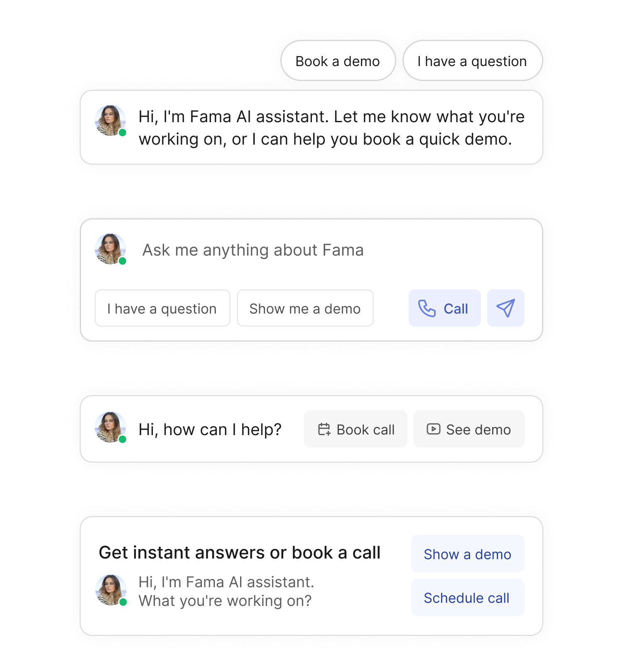Image resolution: width=623 pixels, height=672 pixels.
Task: Click the Get instant answers or book a call heading
Action: pyautogui.click(x=240, y=553)
